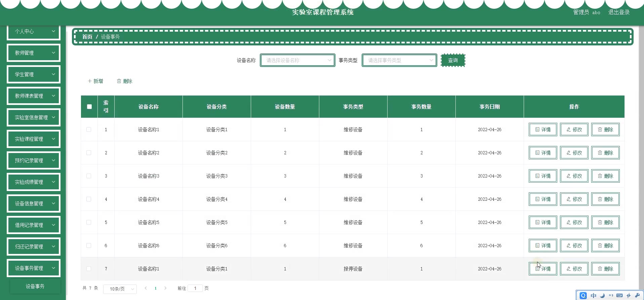This screenshot has width=644, height=300.
Task: Check the checkbox for row 设备名称1 维修设备
Action: (89, 129)
